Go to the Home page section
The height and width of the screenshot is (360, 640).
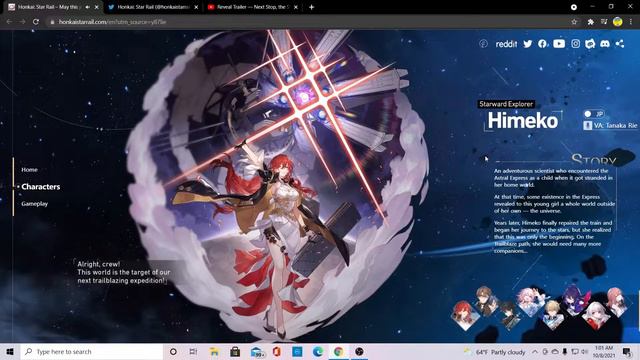click(29, 169)
